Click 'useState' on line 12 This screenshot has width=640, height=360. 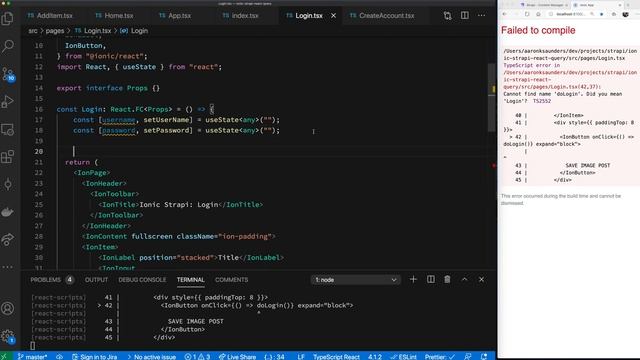(x=139, y=67)
